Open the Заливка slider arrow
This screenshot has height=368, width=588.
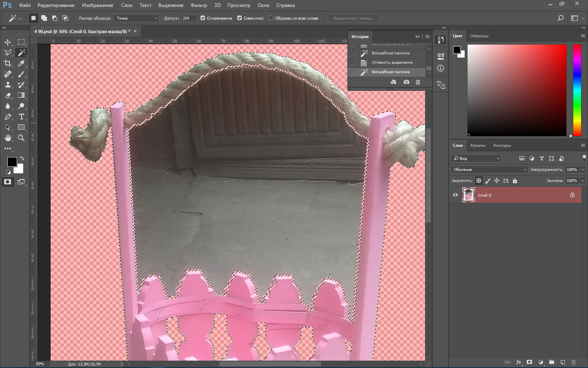point(583,181)
